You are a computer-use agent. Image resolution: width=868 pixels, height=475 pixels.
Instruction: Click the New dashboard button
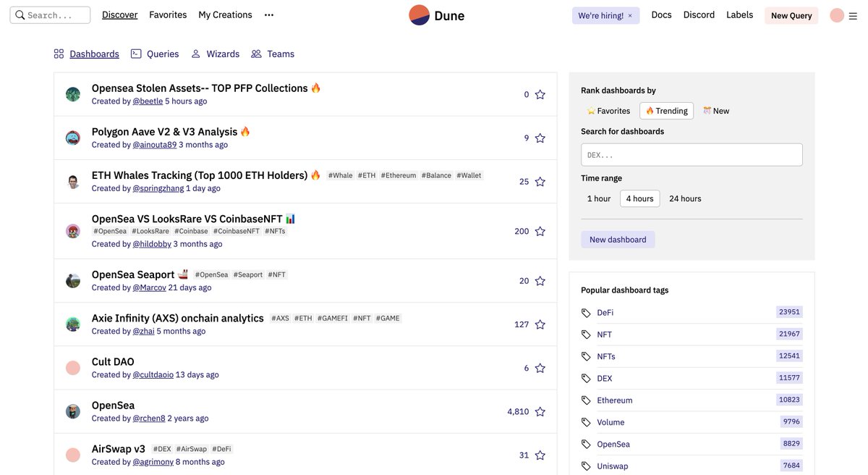click(618, 238)
